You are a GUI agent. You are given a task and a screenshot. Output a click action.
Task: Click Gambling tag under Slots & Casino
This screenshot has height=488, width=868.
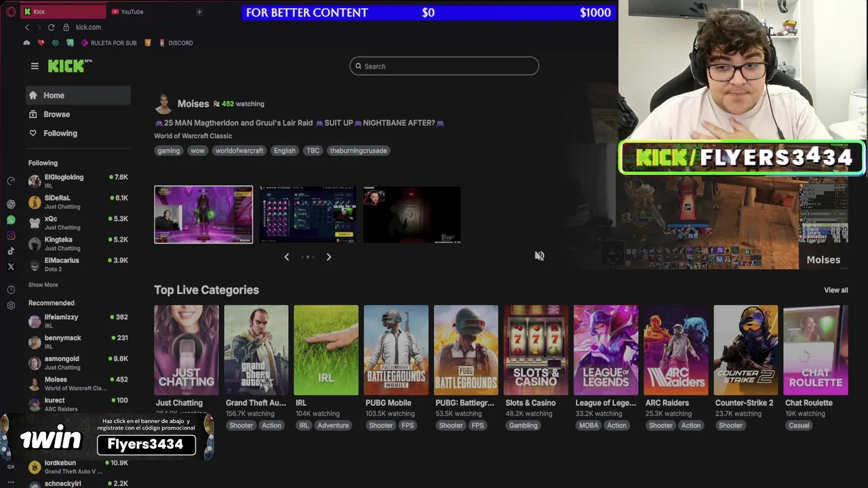(524, 426)
